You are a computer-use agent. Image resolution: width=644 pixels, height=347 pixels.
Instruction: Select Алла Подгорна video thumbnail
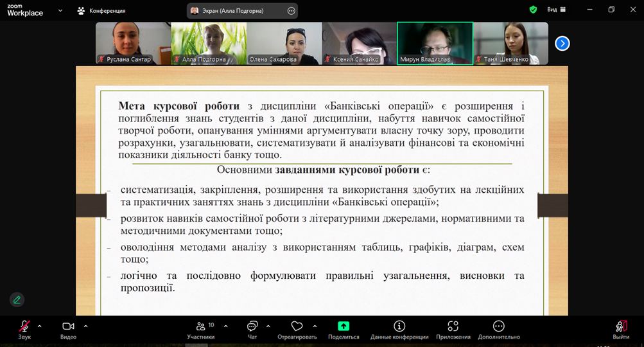point(209,43)
